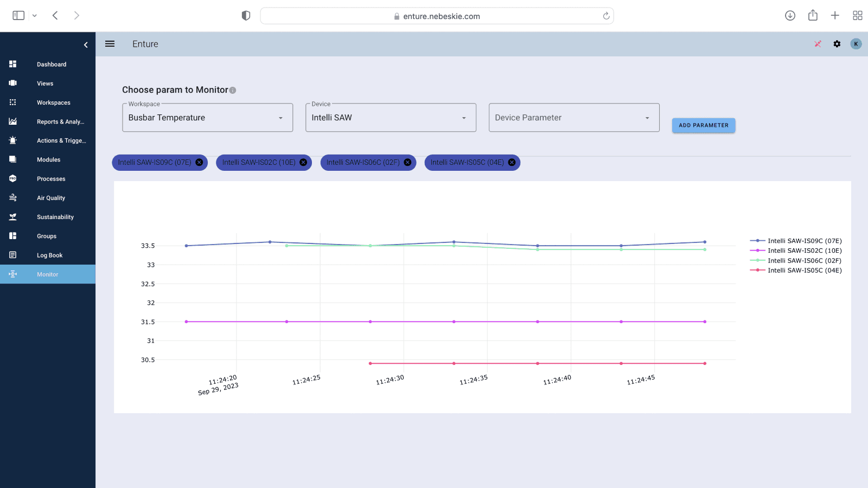Remove the Intelli SAW-IS09C (07E) chip

coord(199,162)
